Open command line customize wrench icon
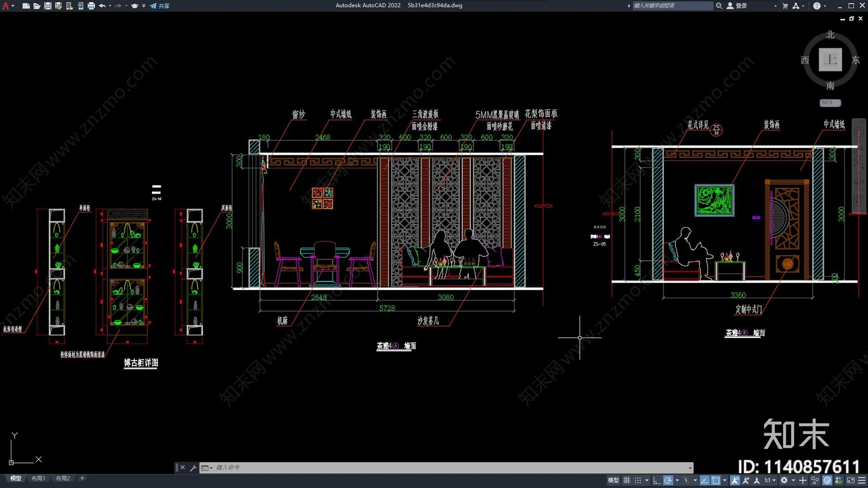The image size is (868, 488). click(193, 467)
